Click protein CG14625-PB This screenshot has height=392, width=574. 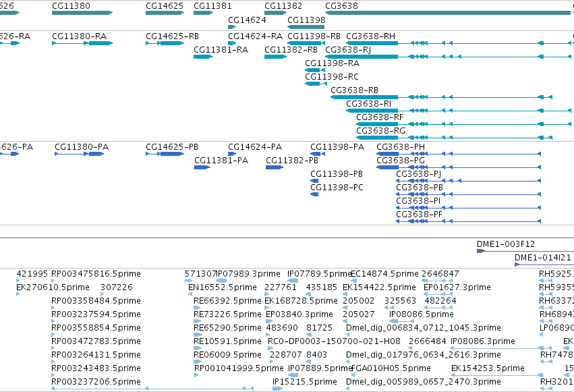[165, 154]
